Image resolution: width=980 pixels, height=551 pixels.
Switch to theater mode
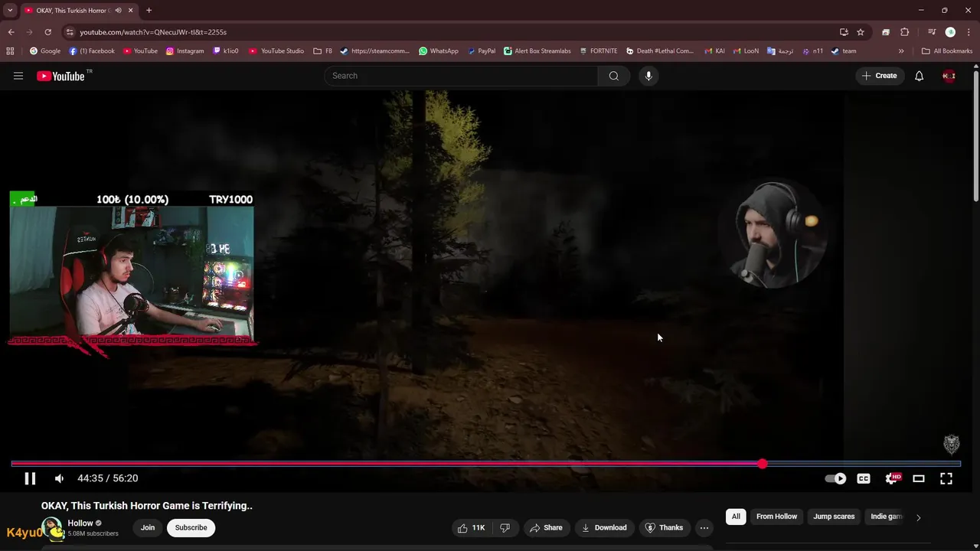point(919,478)
